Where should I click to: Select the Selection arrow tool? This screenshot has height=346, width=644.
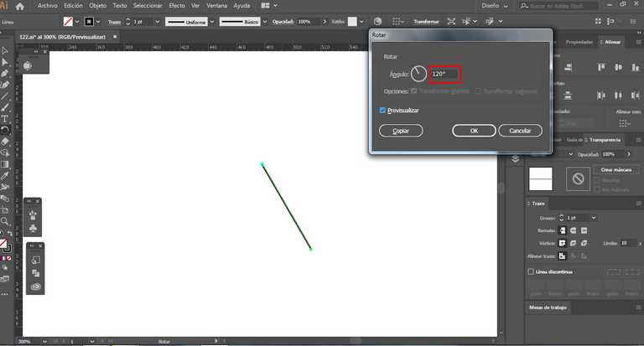pyautogui.click(x=5, y=51)
